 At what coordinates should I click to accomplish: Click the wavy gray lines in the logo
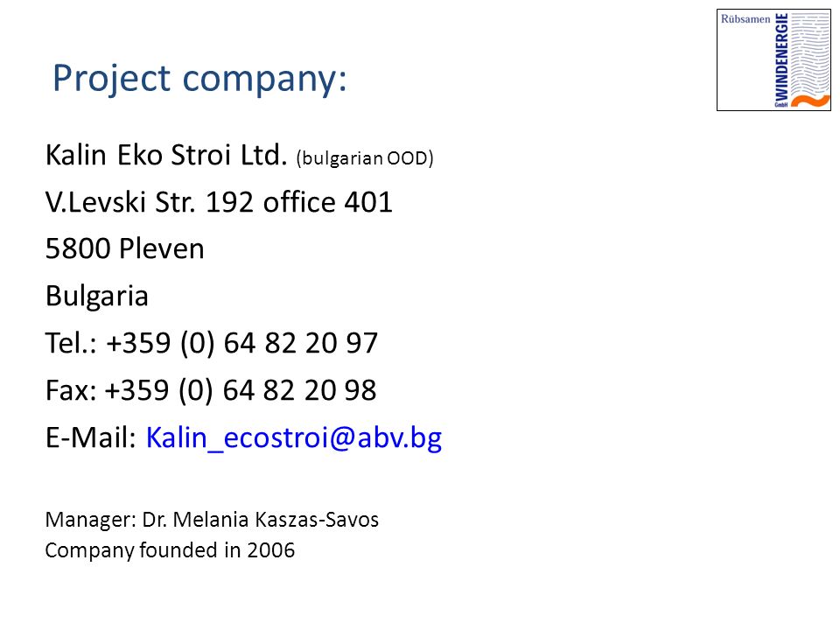coord(810,53)
